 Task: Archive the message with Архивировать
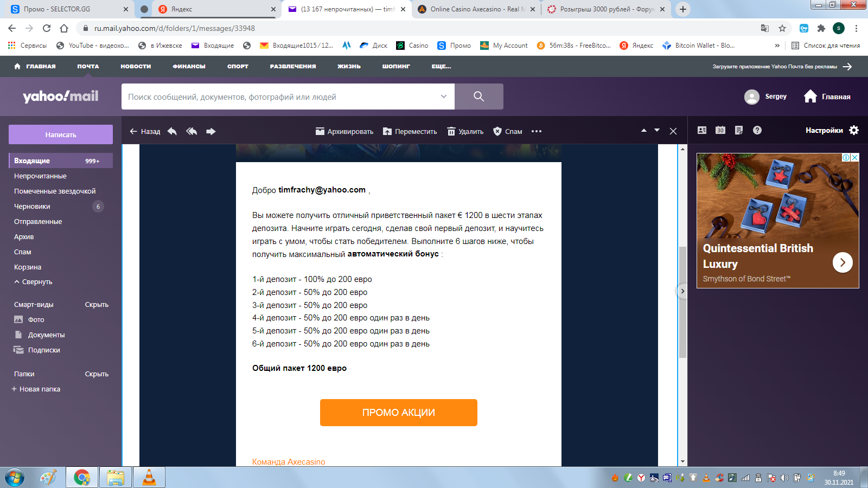(344, 131)
